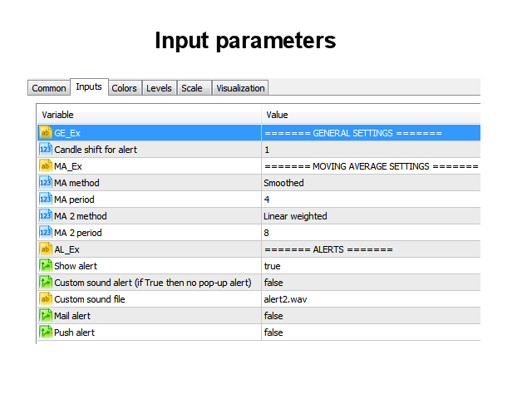
Task: Open the Colors tab
Action: point(124,88)
